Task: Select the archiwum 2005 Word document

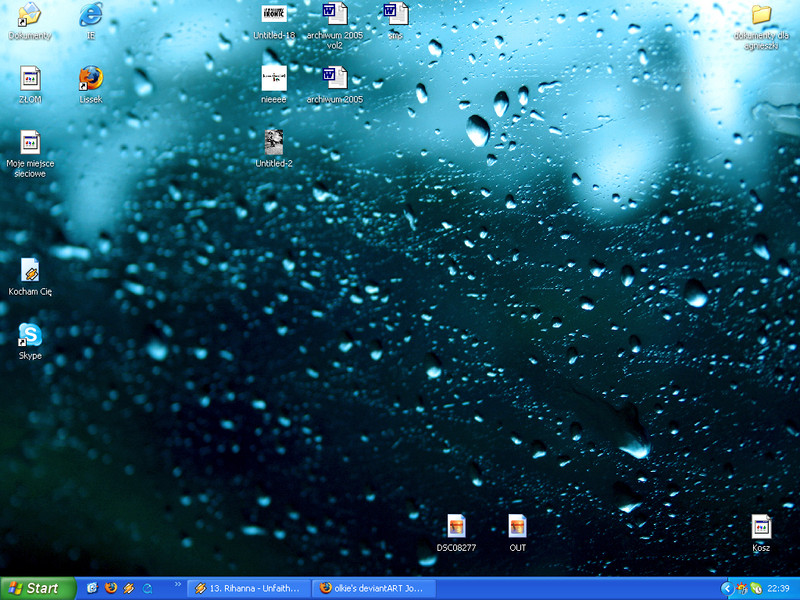Action: [x=335, y=85]
